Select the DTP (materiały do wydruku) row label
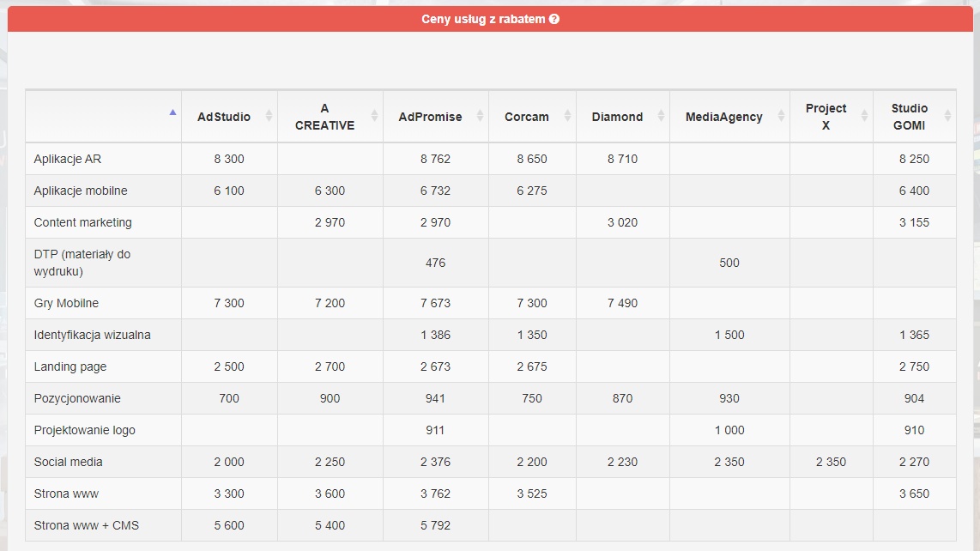 tap(82, 263)
